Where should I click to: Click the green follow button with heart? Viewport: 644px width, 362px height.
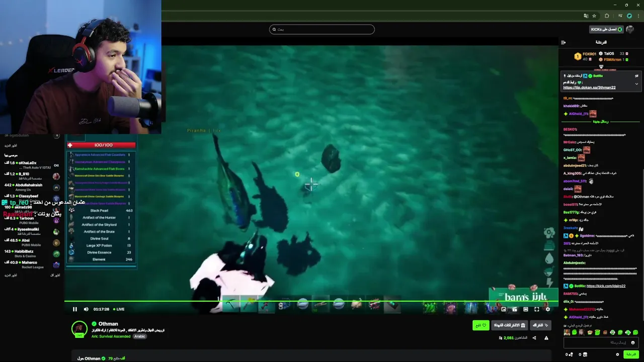click(481, 325)
